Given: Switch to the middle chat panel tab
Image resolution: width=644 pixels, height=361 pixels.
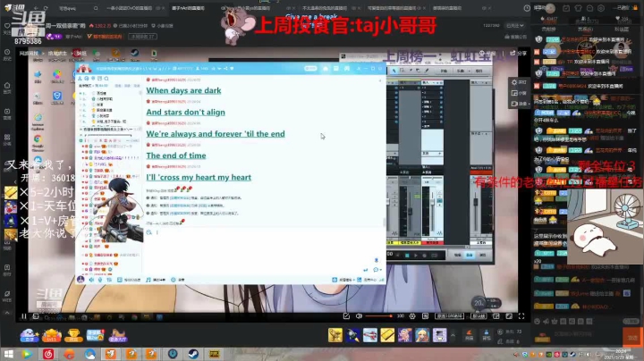Looking at the screenshot, I should pyautogui.click(x=585, y=29).
